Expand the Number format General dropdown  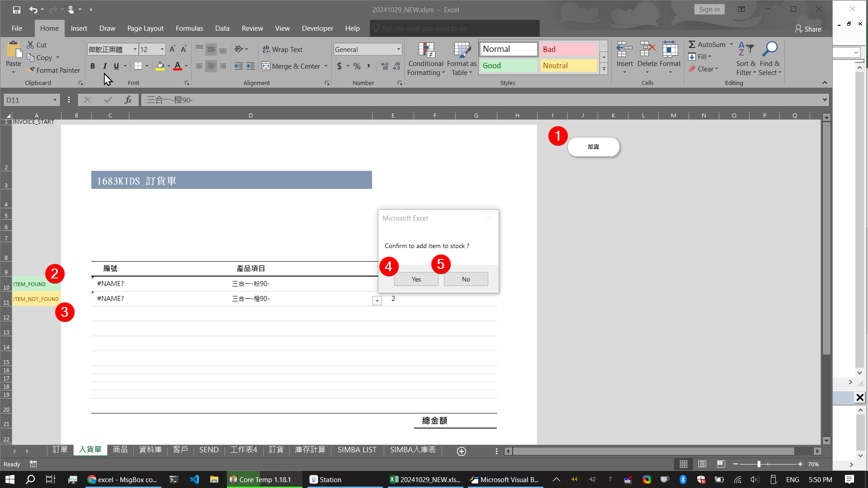(398, 49)
